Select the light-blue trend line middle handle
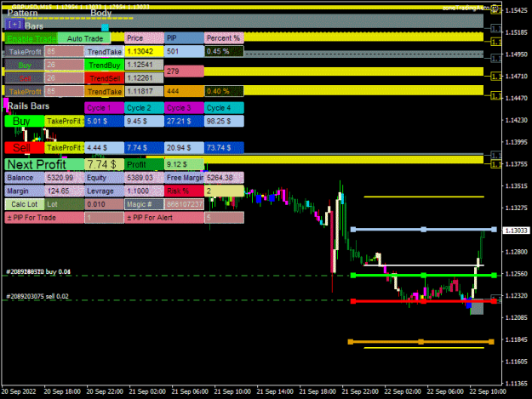The width and height of the screenshot is (532, 399). 423,230
